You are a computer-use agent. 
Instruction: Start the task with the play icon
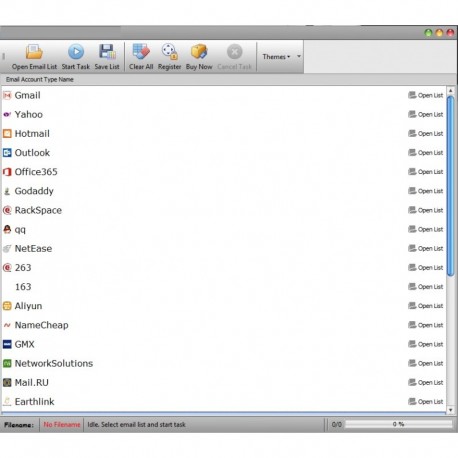click(76, 52)
